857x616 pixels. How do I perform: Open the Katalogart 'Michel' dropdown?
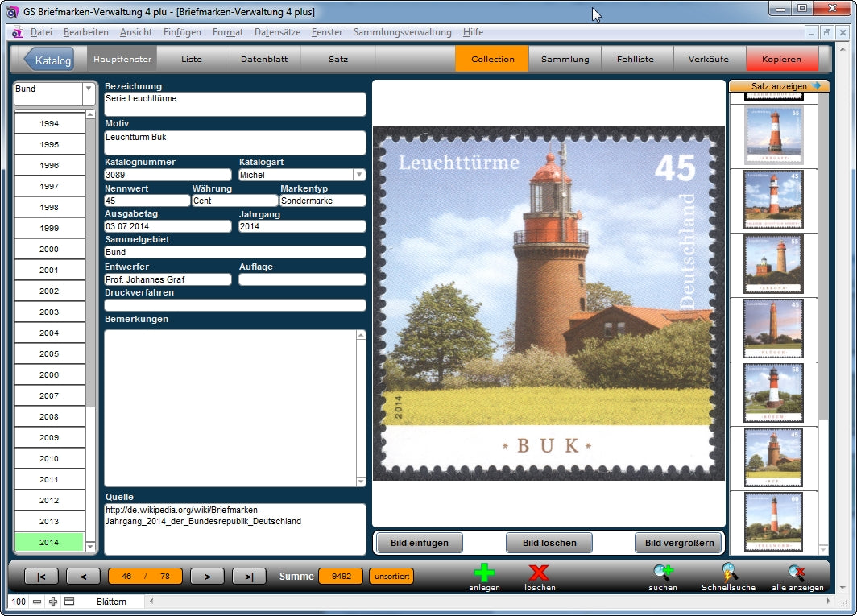(x=359, y=175)
